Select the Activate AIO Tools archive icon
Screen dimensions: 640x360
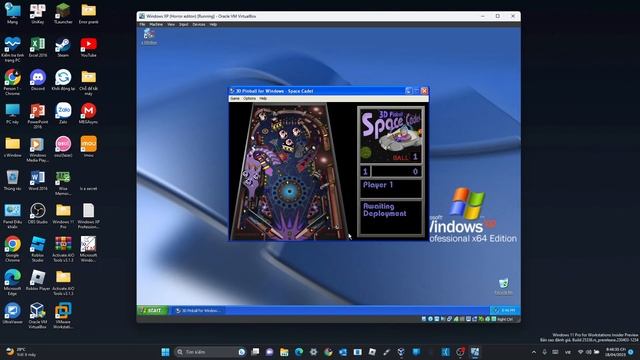[x=63, y=249]
